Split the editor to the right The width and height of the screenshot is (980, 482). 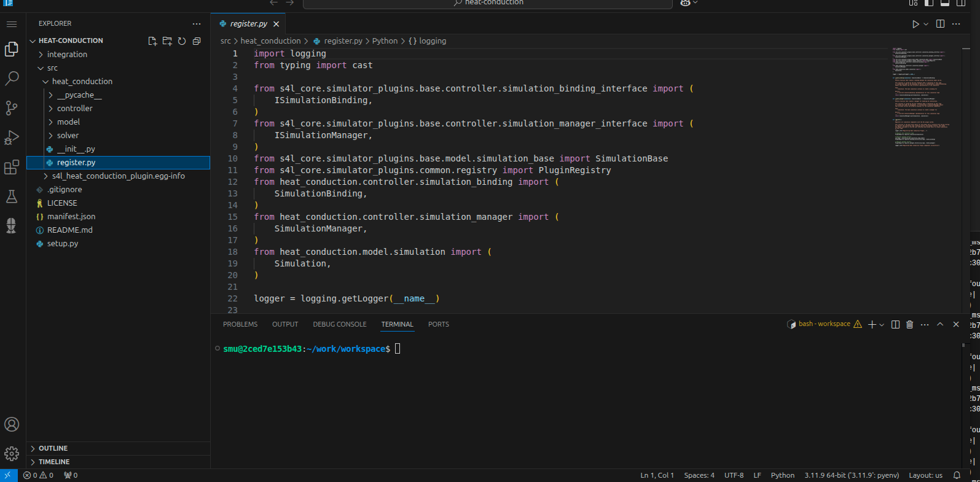click(940, 24)
